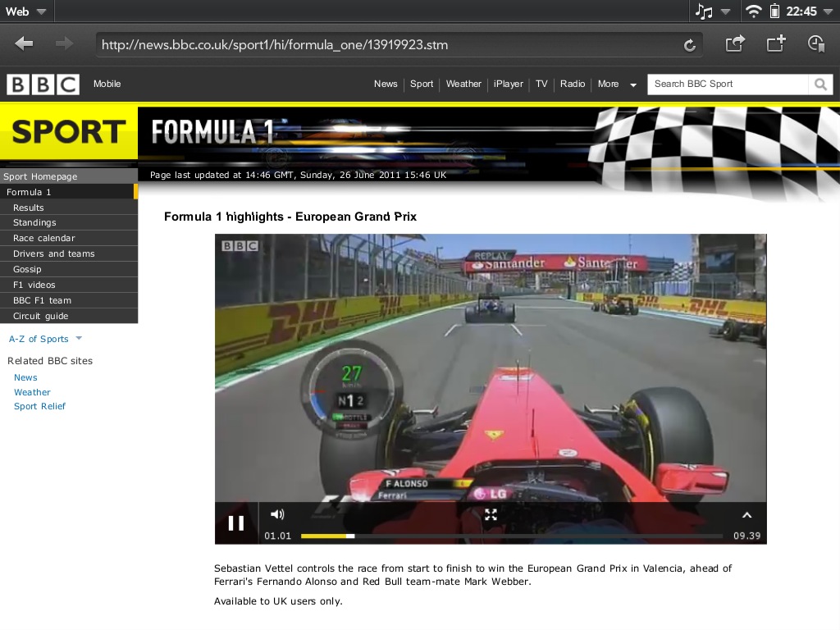840x630 pixels.
Task: Open Sport Homepage in the sidebar
Action: 69,176
